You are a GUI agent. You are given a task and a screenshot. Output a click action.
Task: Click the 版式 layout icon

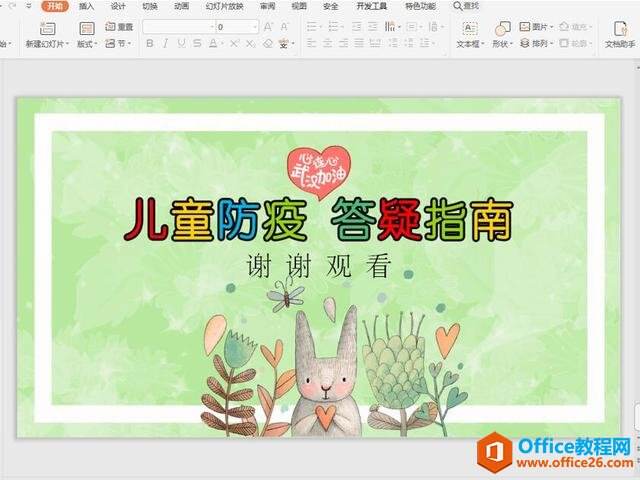point(87,29)
